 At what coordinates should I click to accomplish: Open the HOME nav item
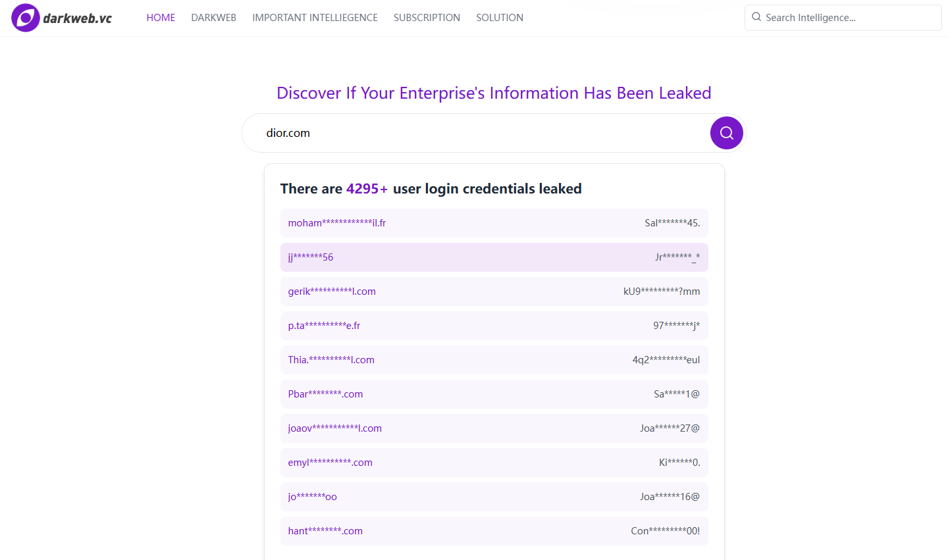point(161,18)
